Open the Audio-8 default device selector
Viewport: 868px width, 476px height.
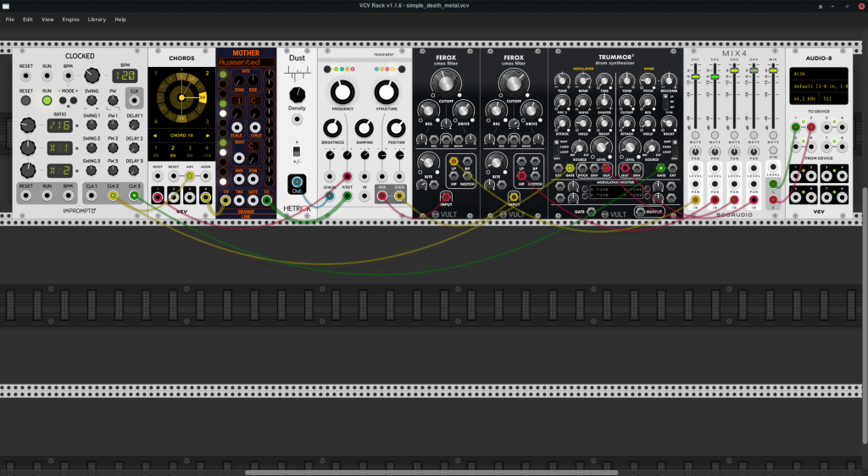[x=818, y=86]
